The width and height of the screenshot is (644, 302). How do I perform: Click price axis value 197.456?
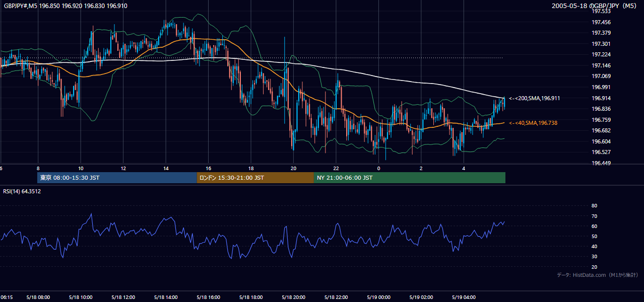(601, 22)
